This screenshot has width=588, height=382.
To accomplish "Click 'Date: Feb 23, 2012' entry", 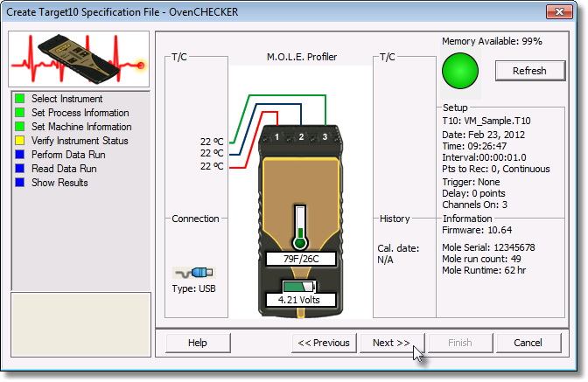I will pos(483,135).
